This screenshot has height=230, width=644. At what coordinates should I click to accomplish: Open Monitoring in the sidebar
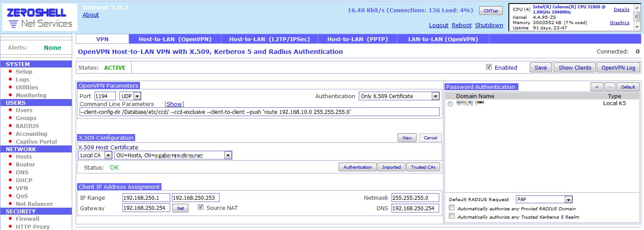click(31, 95)
